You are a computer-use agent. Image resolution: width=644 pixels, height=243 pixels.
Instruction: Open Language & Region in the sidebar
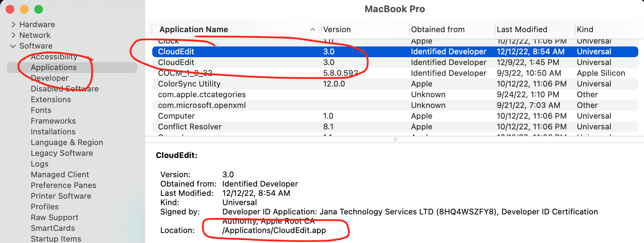67,143
